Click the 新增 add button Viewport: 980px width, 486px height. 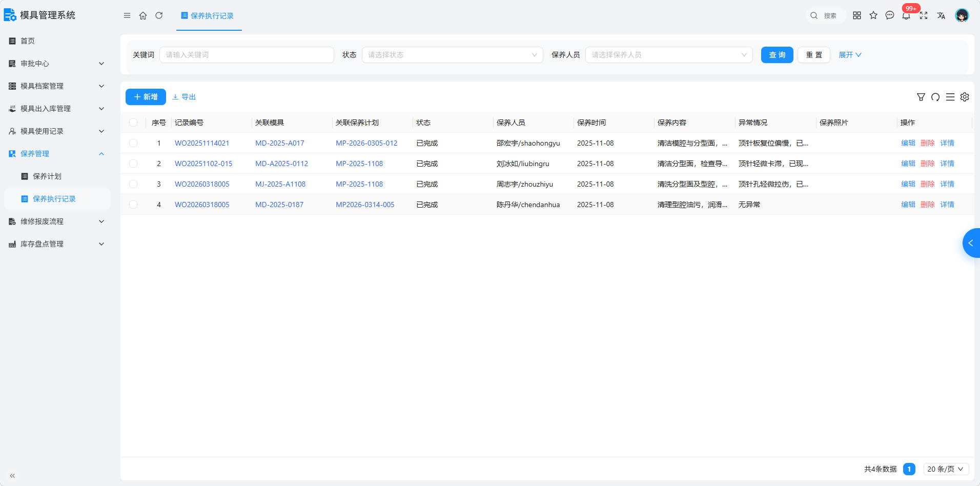coord(146,97)
